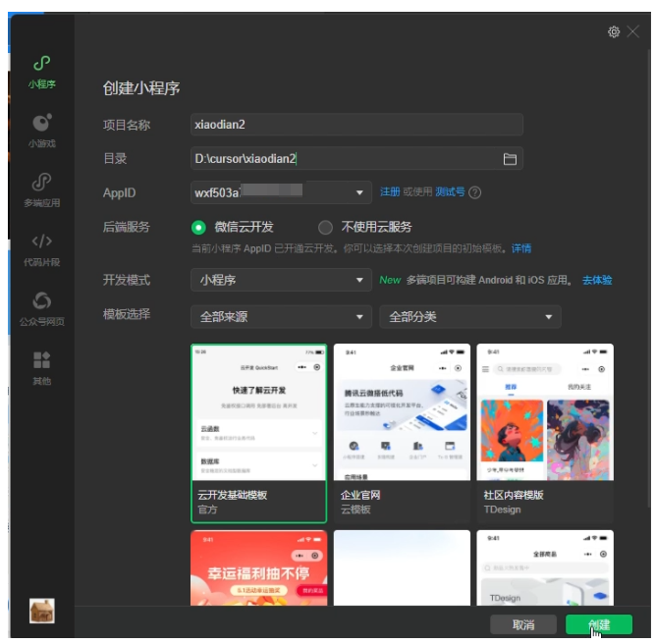Click the 目录 path field

point(356,159)
